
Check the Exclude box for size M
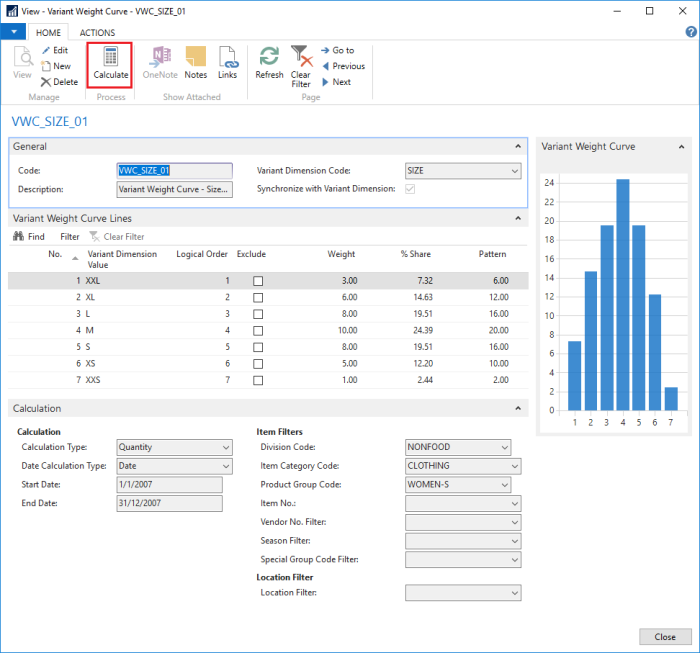258,331
